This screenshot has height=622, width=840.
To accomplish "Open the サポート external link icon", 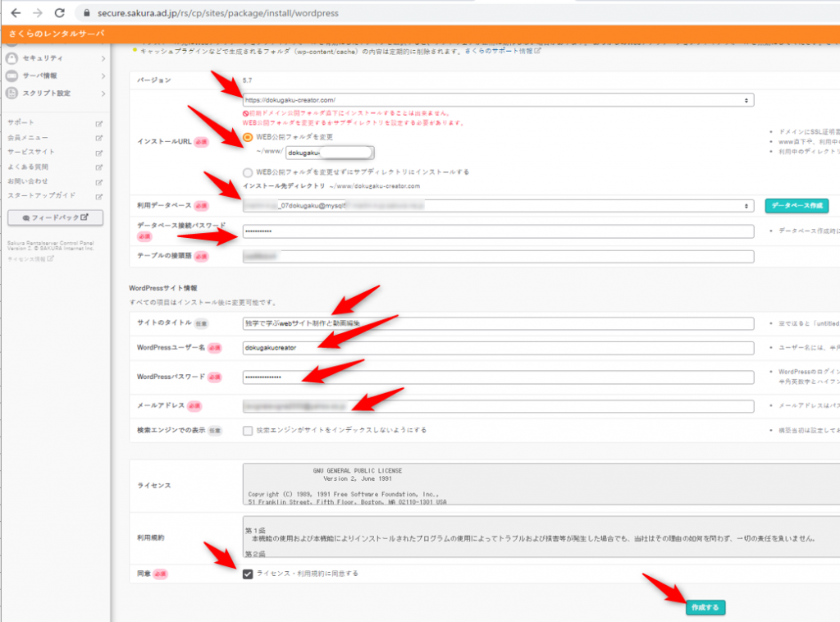I will [99, 124].
